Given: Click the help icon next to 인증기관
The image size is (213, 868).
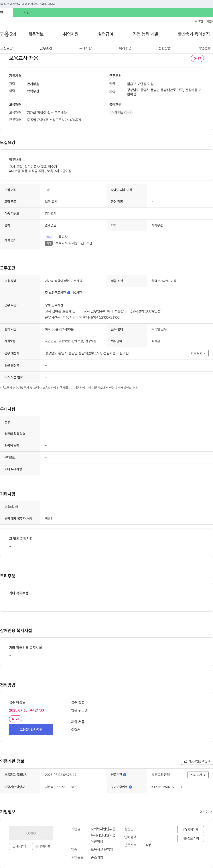Looking at the screenshot, I should click(x=125, y=775).
